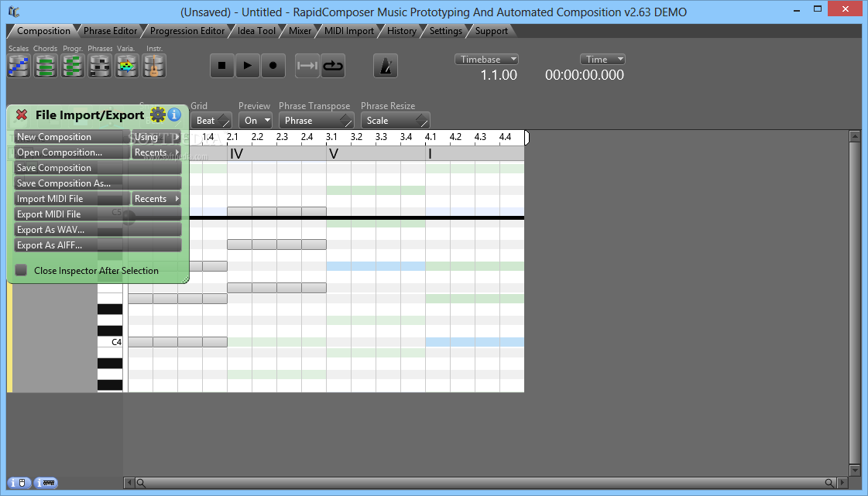This screenshot has height=496, width=868.
Task: Click Export As WAV... button
Action: point(98,230)
